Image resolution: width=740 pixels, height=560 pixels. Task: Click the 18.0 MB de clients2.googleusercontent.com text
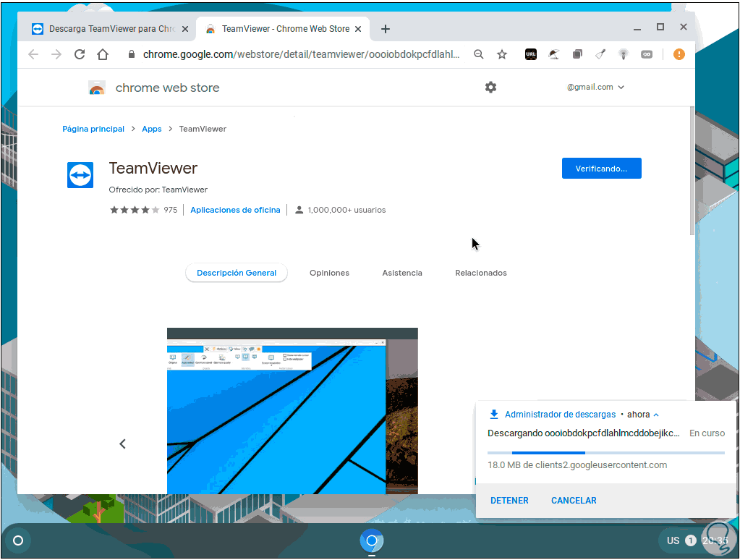click(577, 465)
